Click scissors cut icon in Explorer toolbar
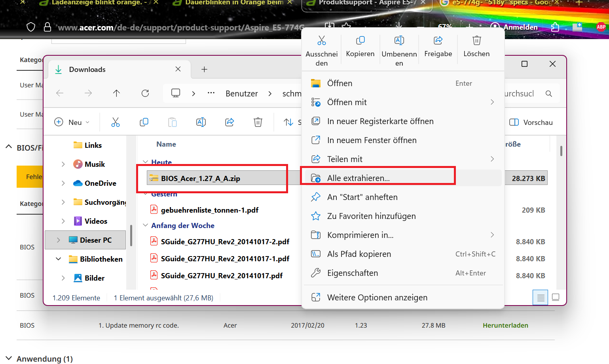 (115, 122)
